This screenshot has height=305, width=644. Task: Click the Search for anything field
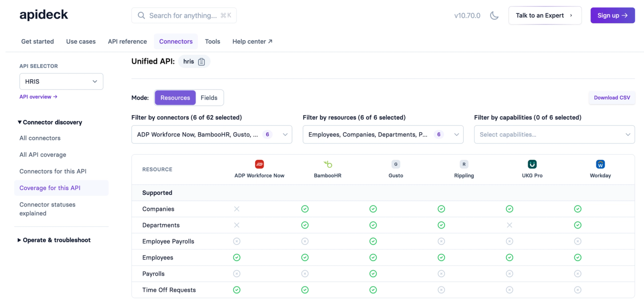[x=184, y=15]
